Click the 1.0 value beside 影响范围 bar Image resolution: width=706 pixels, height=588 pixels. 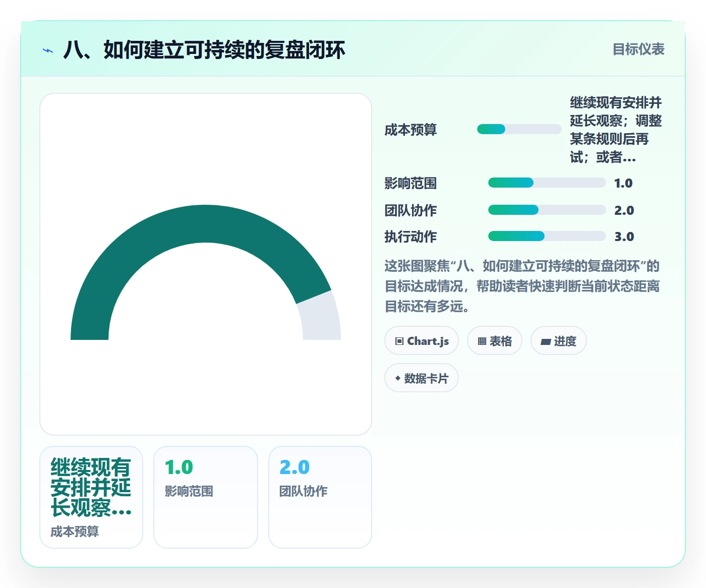point(623,183)
